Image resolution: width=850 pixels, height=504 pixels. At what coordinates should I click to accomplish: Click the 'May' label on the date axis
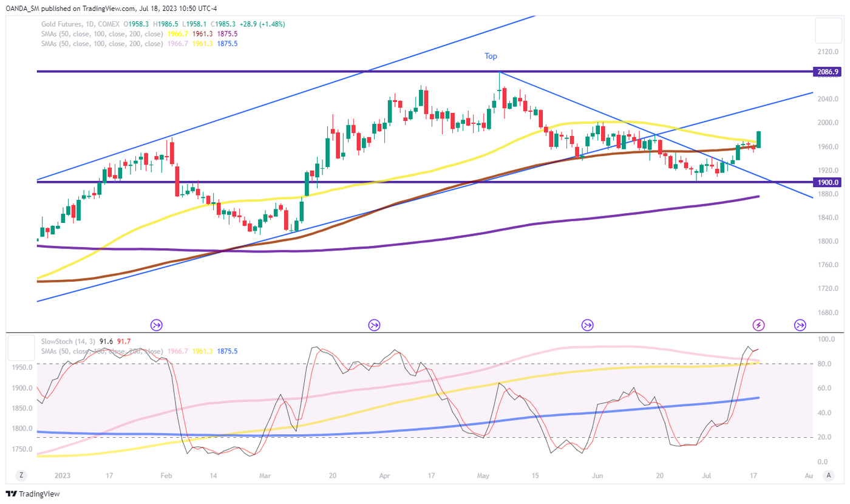(484, 475)
